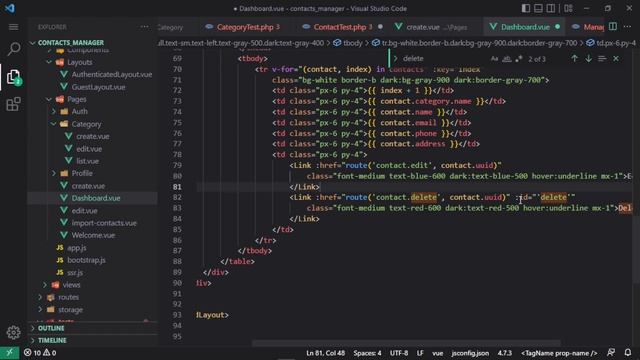This screenshot has width=640, height=360.
Task: Open list.vue in Category folder
Action: click(x=87, y=161)
